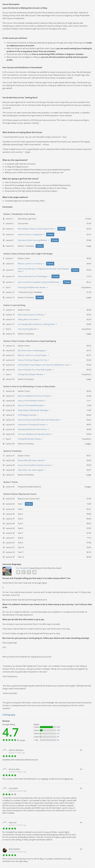Click the checkmark icon beside Quiz 2
This screenshot has width=95, height=868.
[4, 329]
